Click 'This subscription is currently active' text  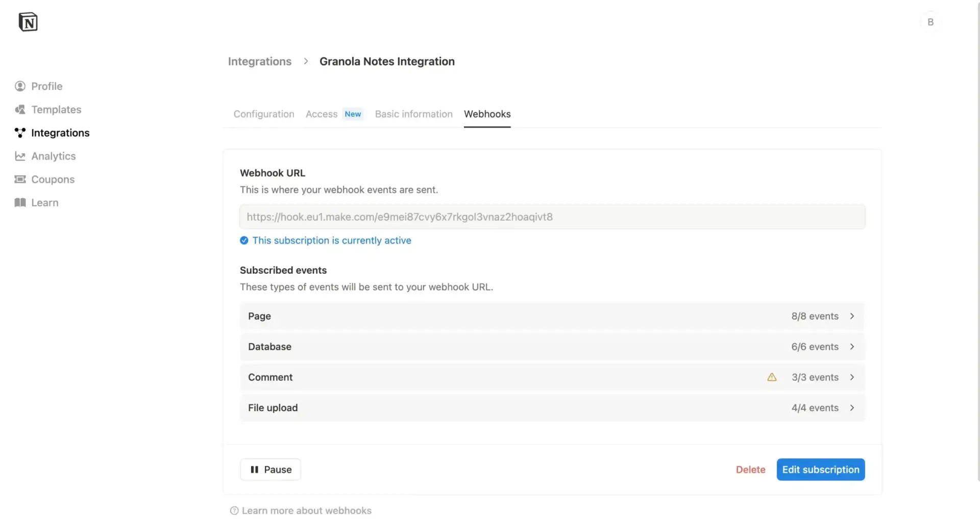pyautogui.click(x=332, y=241)
